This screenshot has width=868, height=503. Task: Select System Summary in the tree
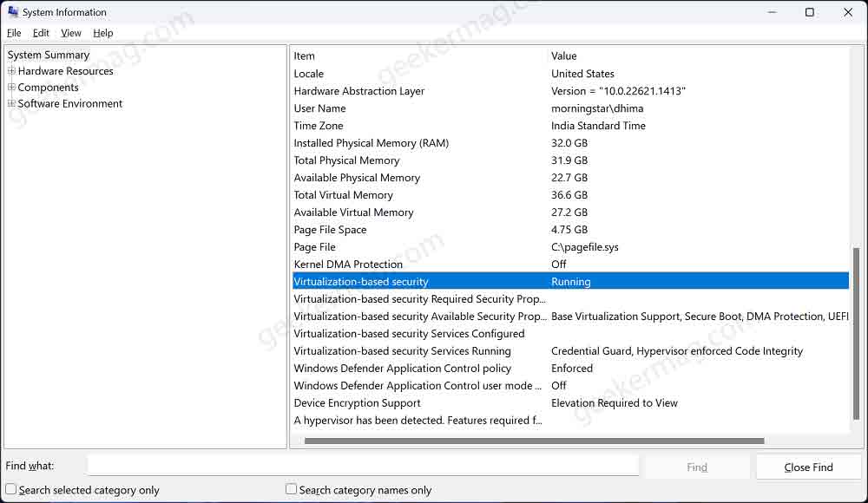[49, 55]
